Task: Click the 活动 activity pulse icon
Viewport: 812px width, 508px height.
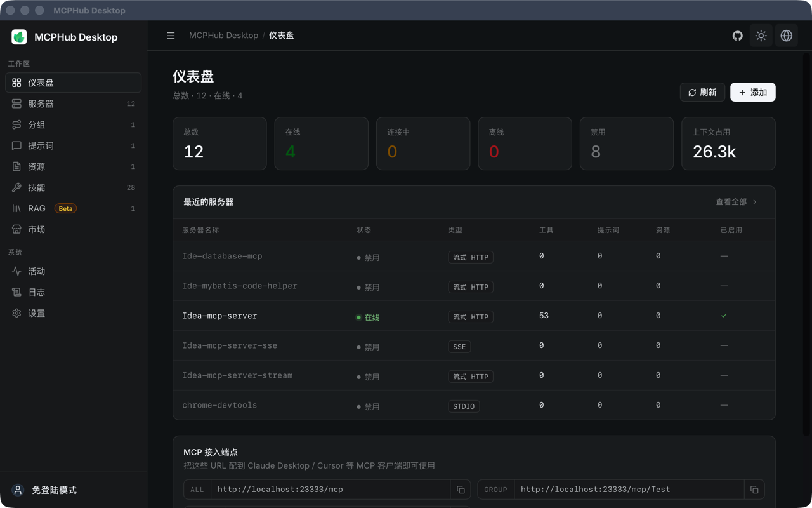Action: [x=16, y=271]
